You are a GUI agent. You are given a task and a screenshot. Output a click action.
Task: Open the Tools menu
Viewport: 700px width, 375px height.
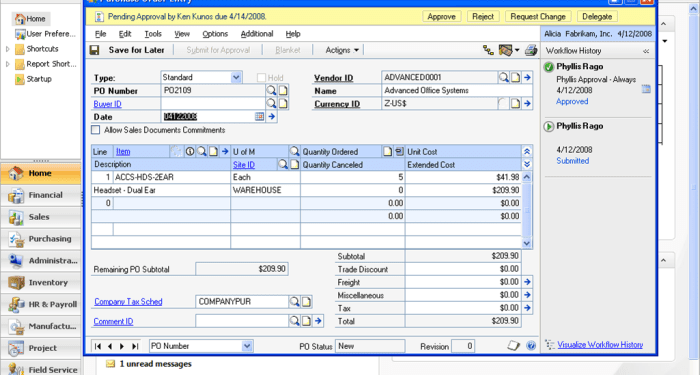click(x=153, y=34)
